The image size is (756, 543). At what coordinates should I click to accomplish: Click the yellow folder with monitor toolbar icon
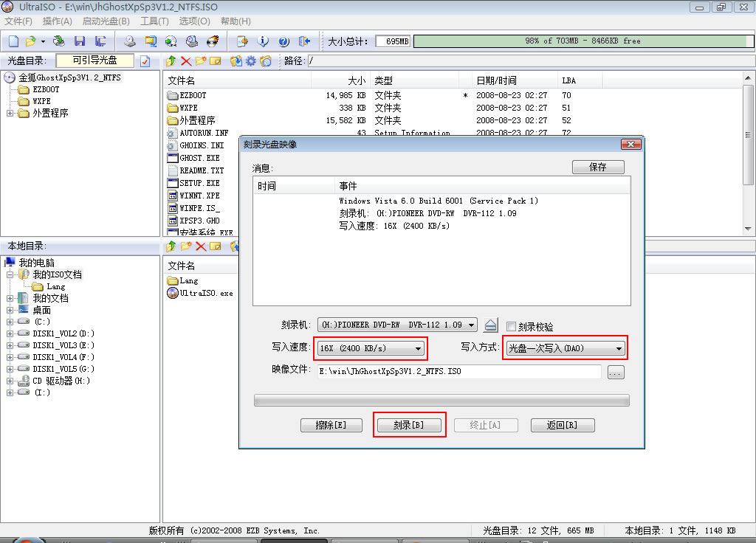tap(151, 41)
